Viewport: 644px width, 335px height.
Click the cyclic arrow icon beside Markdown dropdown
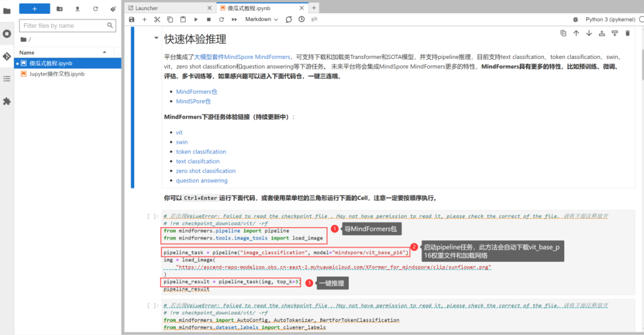[289, 19]
